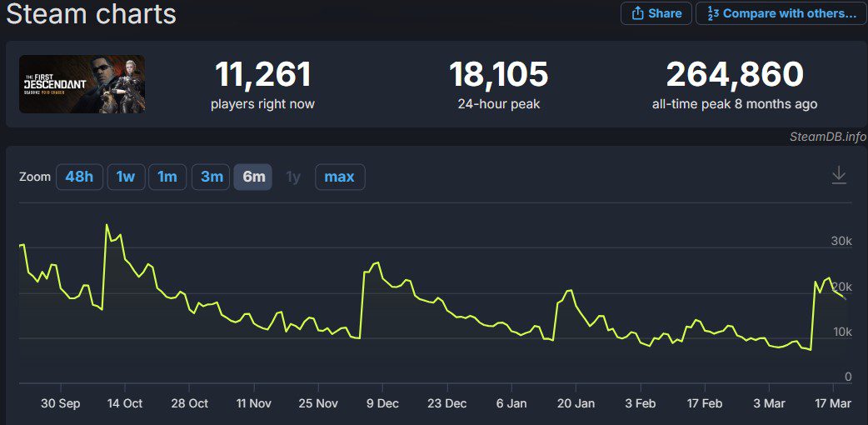Choose the 3m zoom option
868x425 pixels.
[x=212, y=177]
